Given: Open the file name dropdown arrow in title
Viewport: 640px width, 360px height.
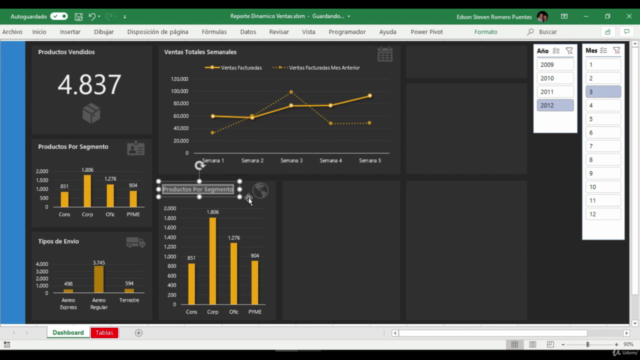Looking at the screenshot, I should pyautogui.click(x=349, y=16).
